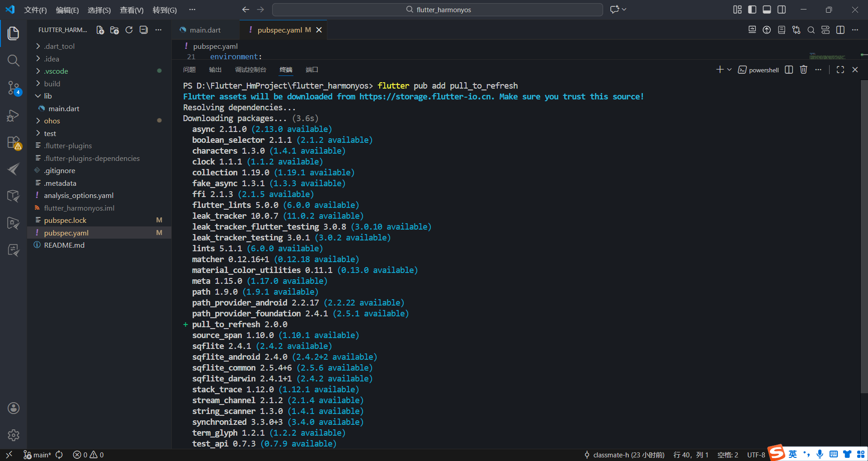
Task: Open the Run and Debug view
Action: click(x=14, y=115)
